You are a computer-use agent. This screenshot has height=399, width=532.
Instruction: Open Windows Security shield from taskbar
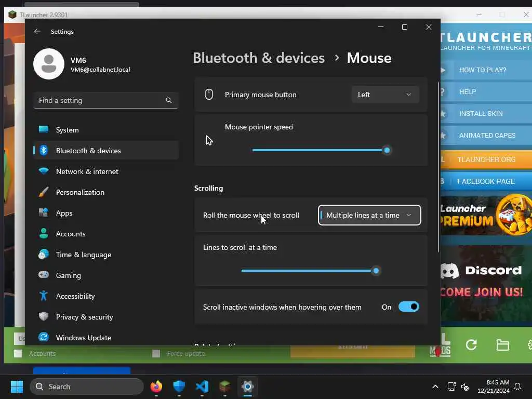(179, 387)
